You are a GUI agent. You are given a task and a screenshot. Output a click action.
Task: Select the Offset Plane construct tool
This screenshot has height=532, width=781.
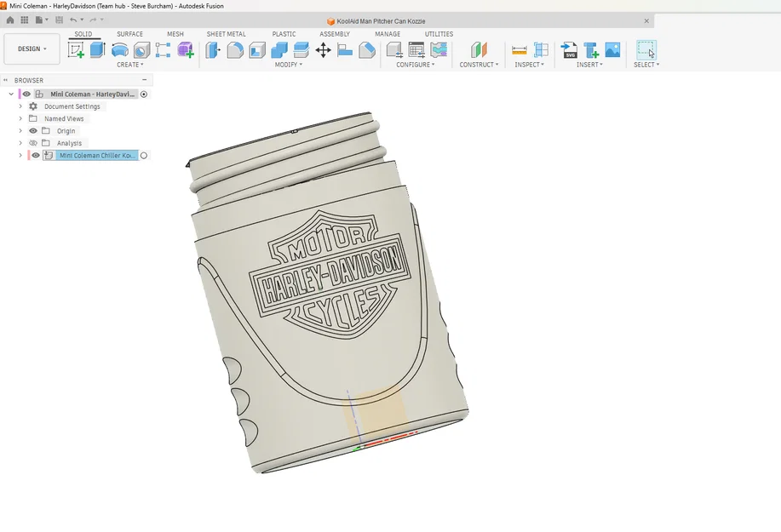479,49
